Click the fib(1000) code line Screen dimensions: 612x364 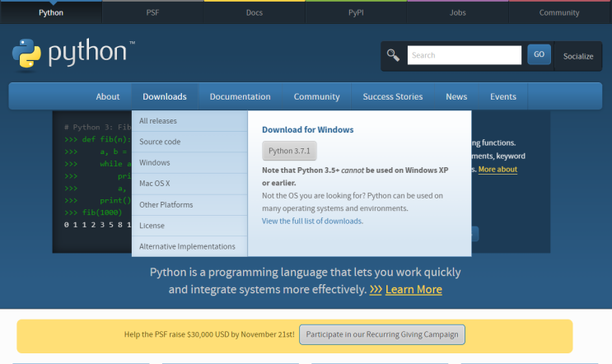pyautogui.click(x=93, y=212)
